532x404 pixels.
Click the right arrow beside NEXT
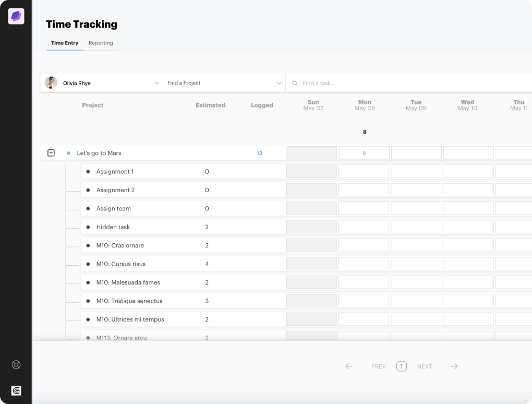454,366
